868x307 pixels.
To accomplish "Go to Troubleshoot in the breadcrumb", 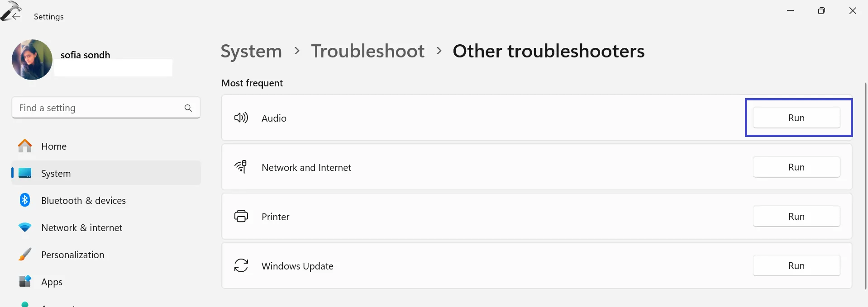I will point(367,52).
